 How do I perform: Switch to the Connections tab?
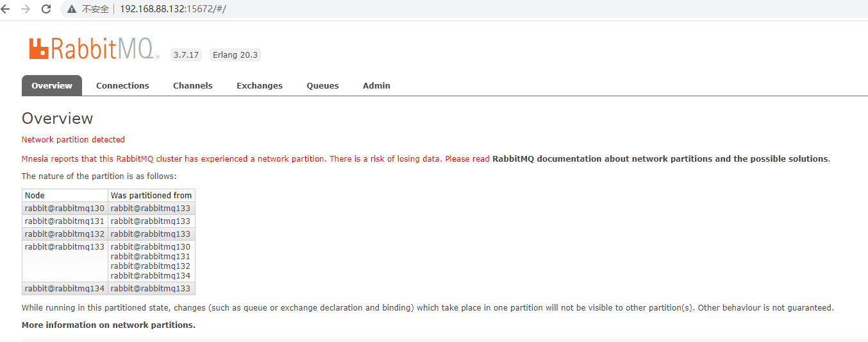122,85
